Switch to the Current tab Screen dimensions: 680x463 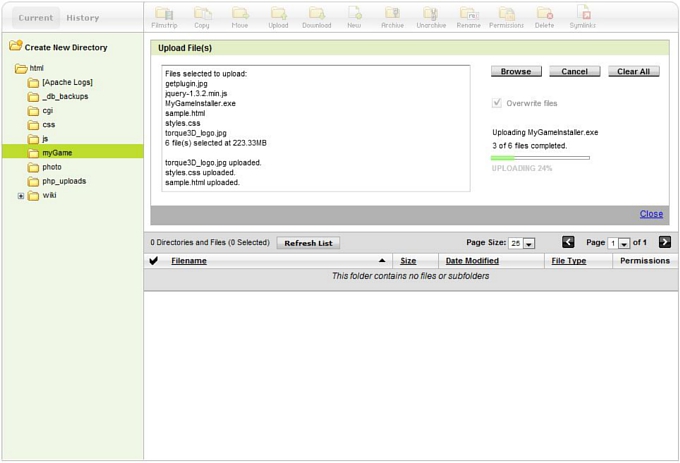point(36,18)
